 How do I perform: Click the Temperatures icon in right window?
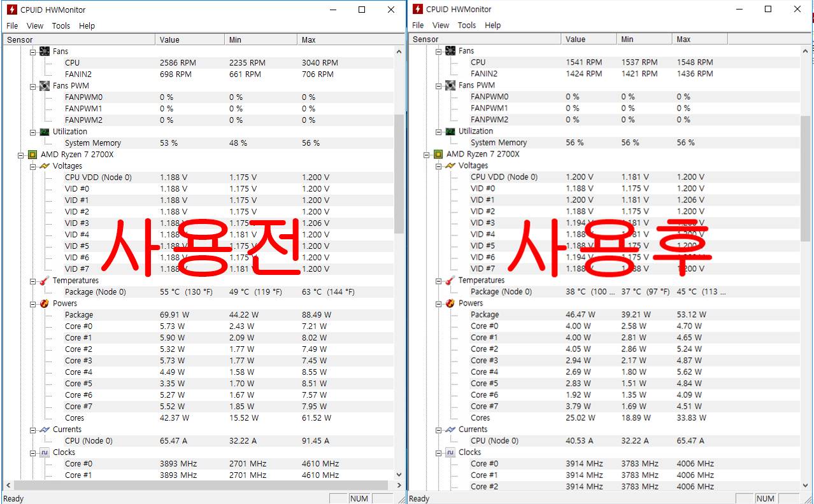450,280
